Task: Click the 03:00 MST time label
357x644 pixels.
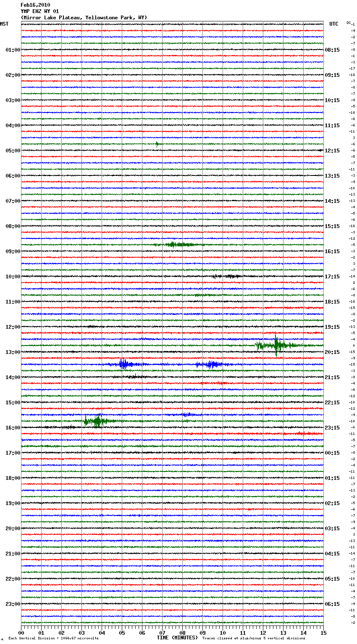Action: (x=13, y=100)
